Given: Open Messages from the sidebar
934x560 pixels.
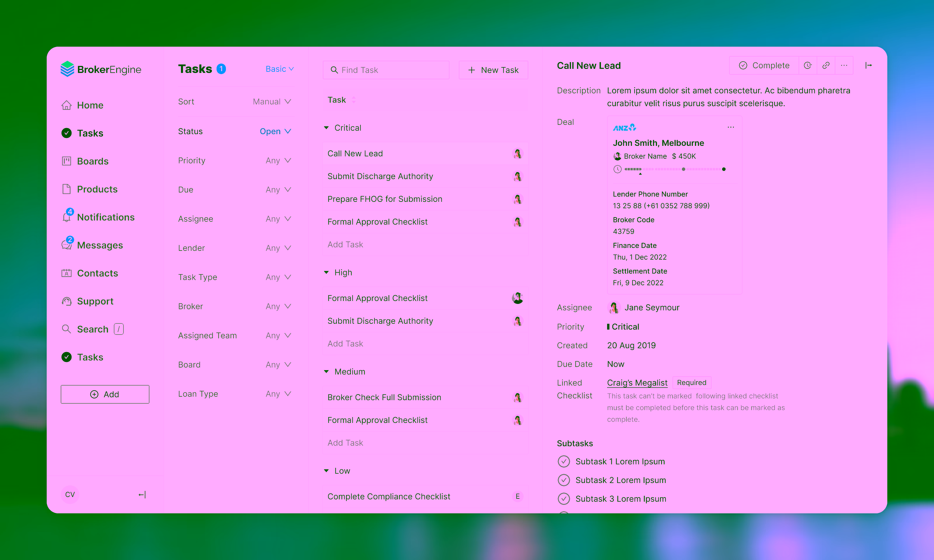Looking at the screenshot, I should click(99, 245).
